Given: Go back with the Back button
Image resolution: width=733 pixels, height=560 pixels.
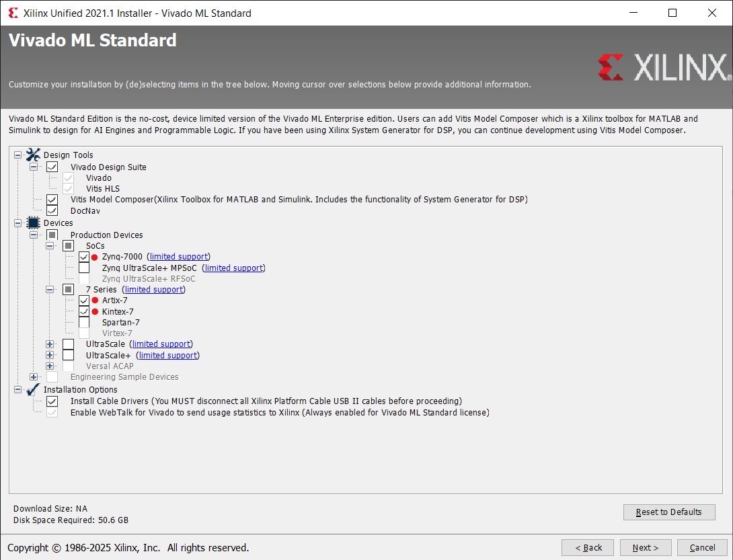Looking at the screenshot, I should click(x=588, y=547).
